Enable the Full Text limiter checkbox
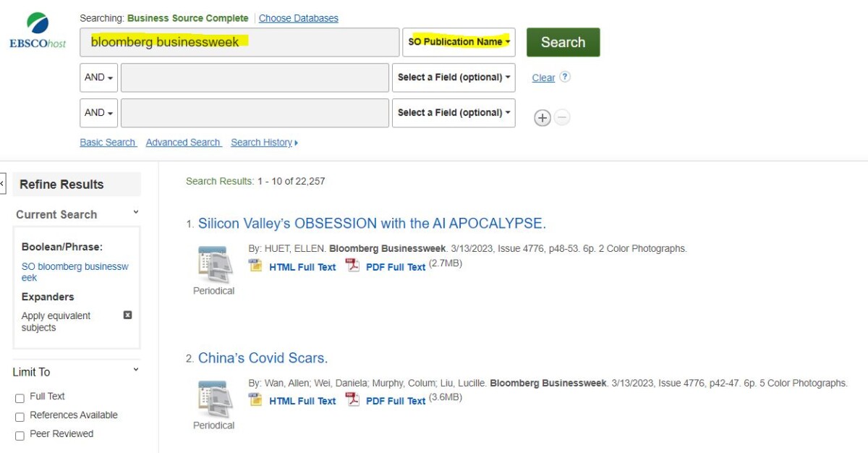The width and height of the screenshot is (868, 453). 20,397
